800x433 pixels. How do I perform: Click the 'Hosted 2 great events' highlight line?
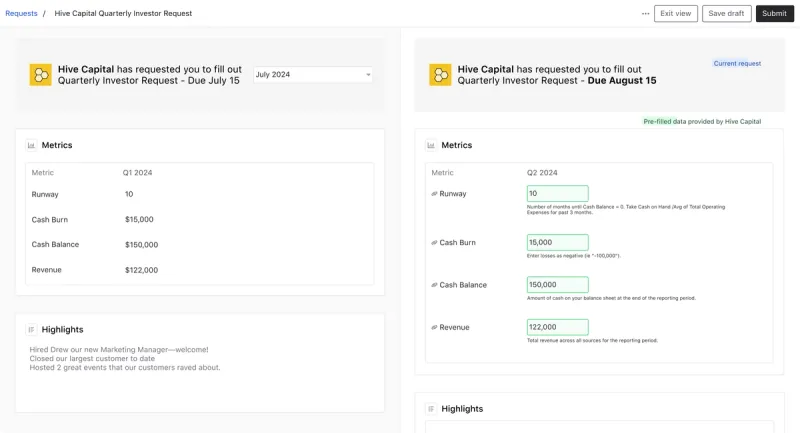click(x=125, y=367)
